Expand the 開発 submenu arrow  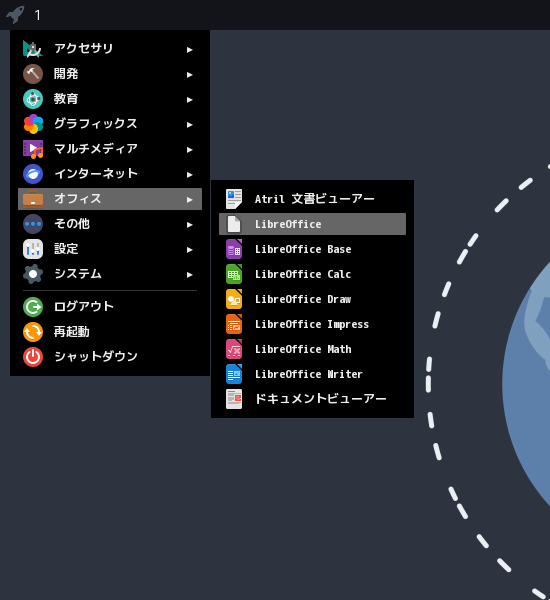click(x=189, y=75)
